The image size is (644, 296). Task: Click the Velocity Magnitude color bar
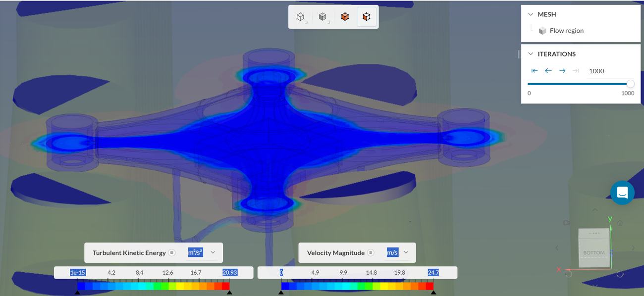pyautogui.click(x=357, y=286)
